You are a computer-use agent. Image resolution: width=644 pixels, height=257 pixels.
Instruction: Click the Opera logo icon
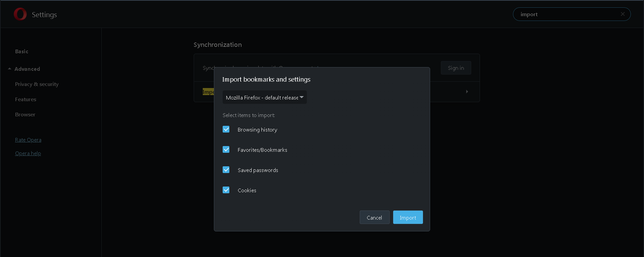point(20,15)
